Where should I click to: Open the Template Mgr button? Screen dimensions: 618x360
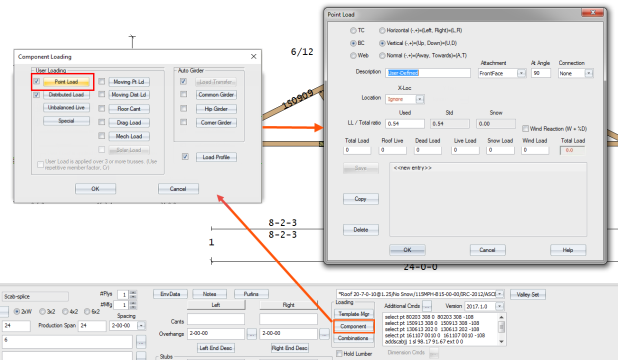click(x=354, y=314)
